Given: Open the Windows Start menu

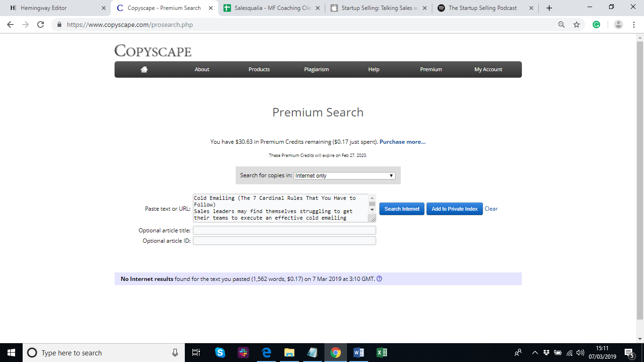Looking at the screenshot, I should coord(11,353).
